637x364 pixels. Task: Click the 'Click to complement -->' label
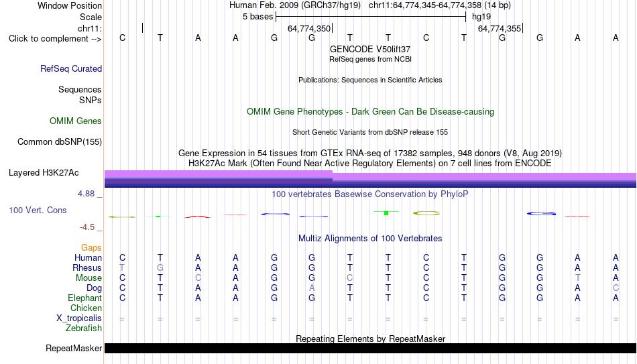point(55,39)
